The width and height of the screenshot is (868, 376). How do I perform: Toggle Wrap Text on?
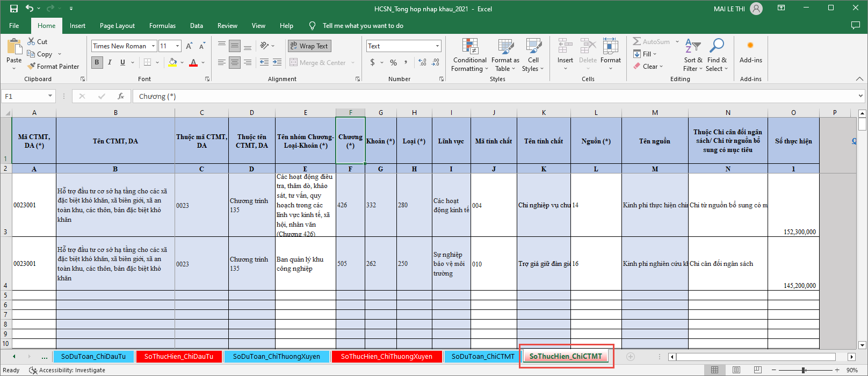309,46
